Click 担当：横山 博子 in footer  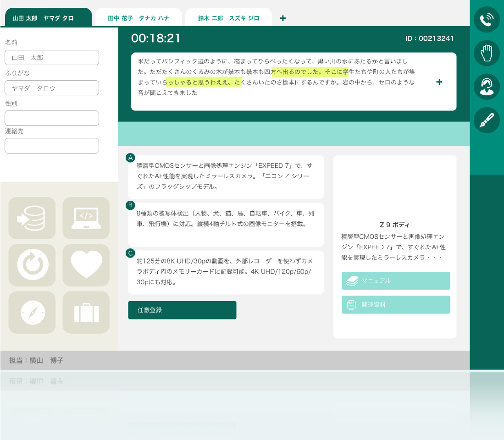click(x=36, y=360)
